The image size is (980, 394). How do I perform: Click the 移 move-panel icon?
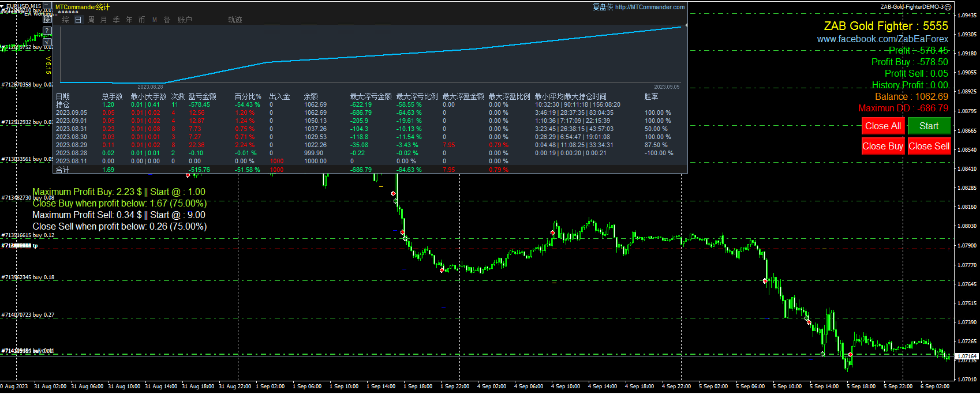[x=48, y=19]
